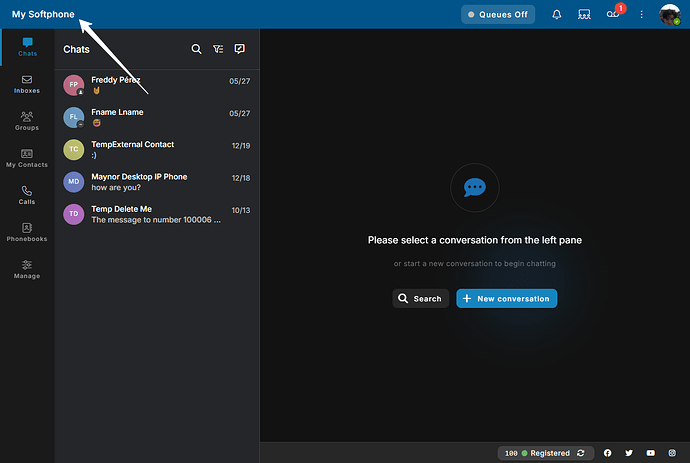Switch to the Calls section
Screen dimensions: 690x463
coord(27,195)
